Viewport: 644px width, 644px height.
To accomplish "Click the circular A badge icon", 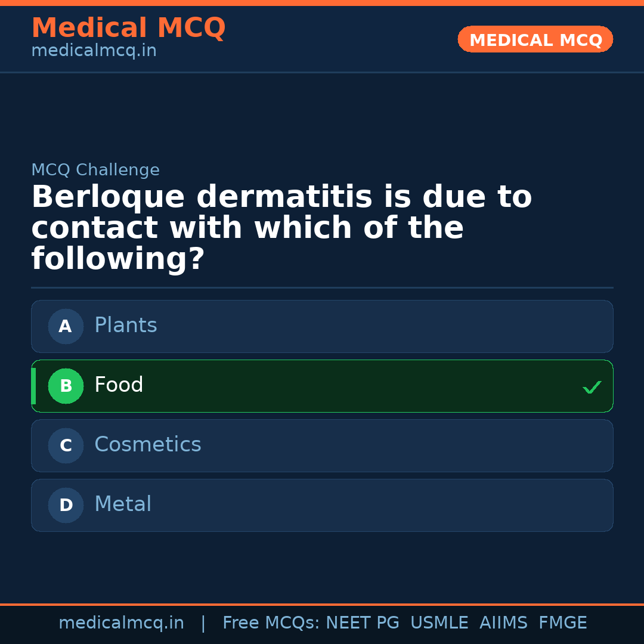I will click(x=66, y=326).
